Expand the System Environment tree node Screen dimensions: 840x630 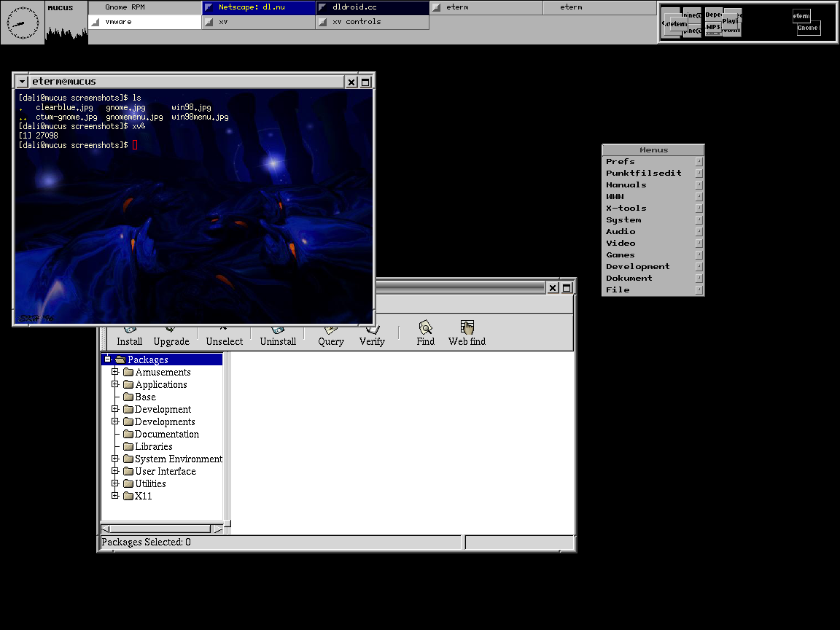point(114,458)
